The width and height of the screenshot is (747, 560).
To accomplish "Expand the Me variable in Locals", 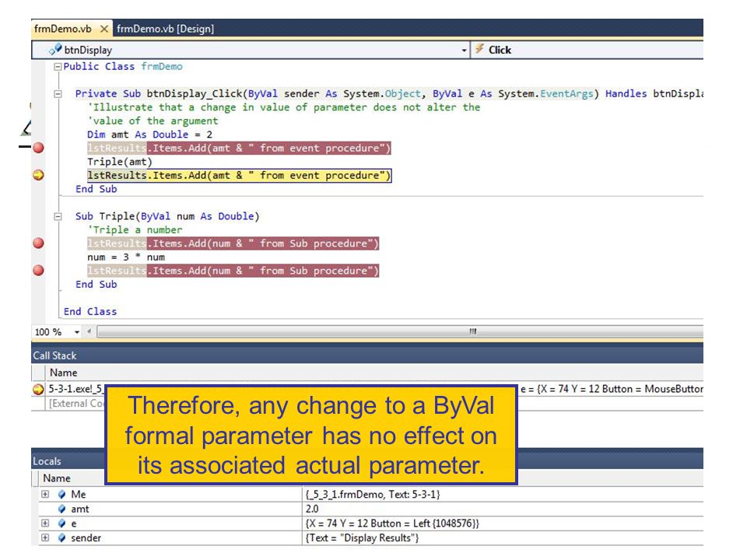I will click(45, 495).
